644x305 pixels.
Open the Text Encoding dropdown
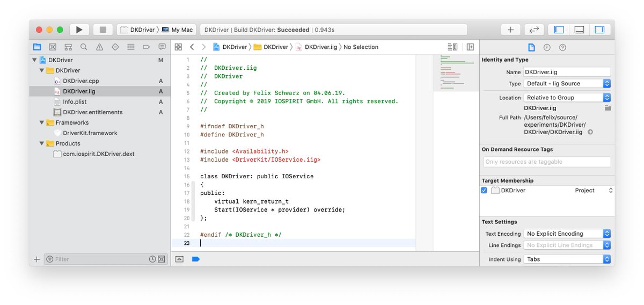click(567, 234)
